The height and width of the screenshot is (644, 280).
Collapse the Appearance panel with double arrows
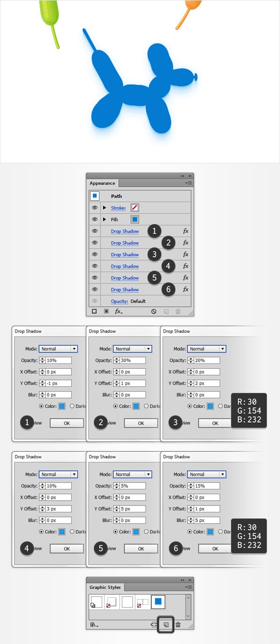[x=182, y=176]
